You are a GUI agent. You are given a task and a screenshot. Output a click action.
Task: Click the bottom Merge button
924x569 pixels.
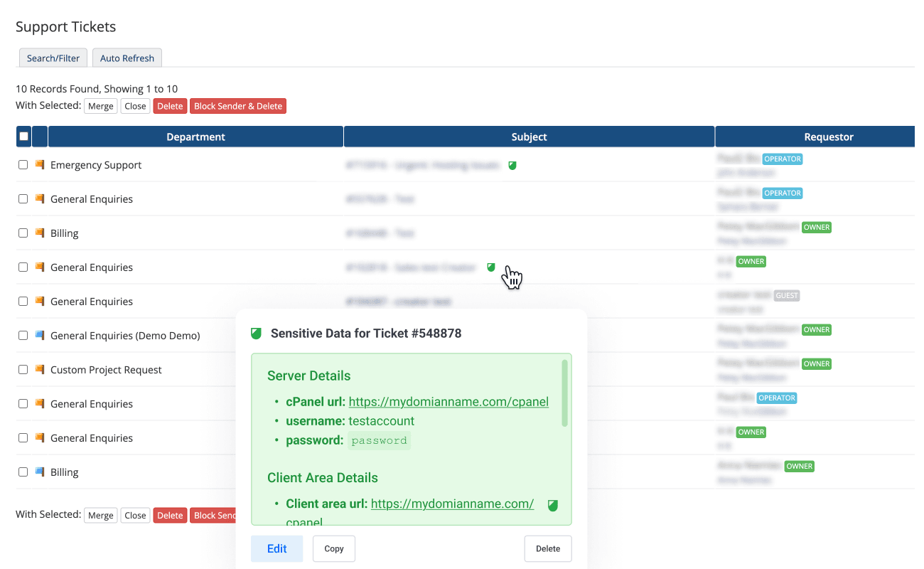pyautogui.click(x=100, y=515)
